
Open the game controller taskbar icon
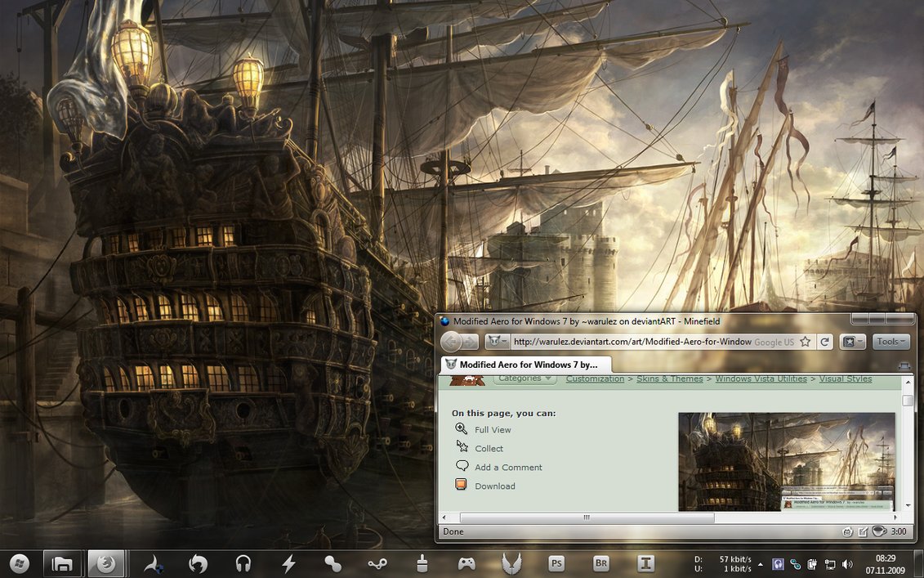click(x=466, y=563)
